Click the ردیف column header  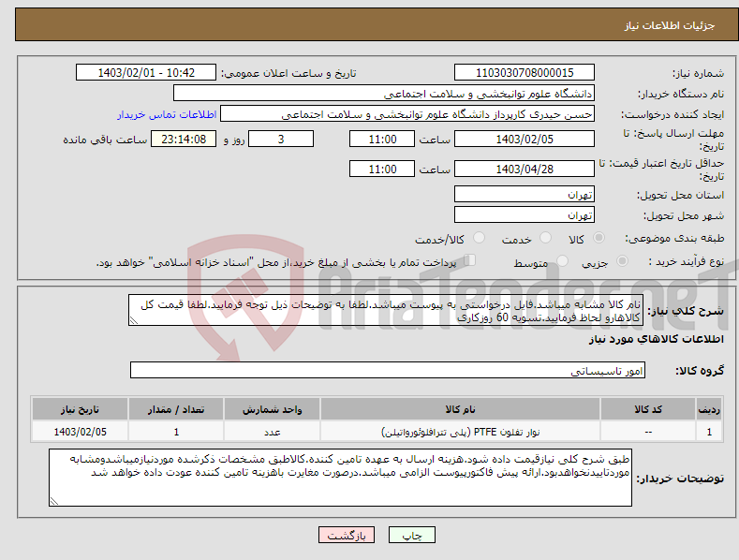709,409
